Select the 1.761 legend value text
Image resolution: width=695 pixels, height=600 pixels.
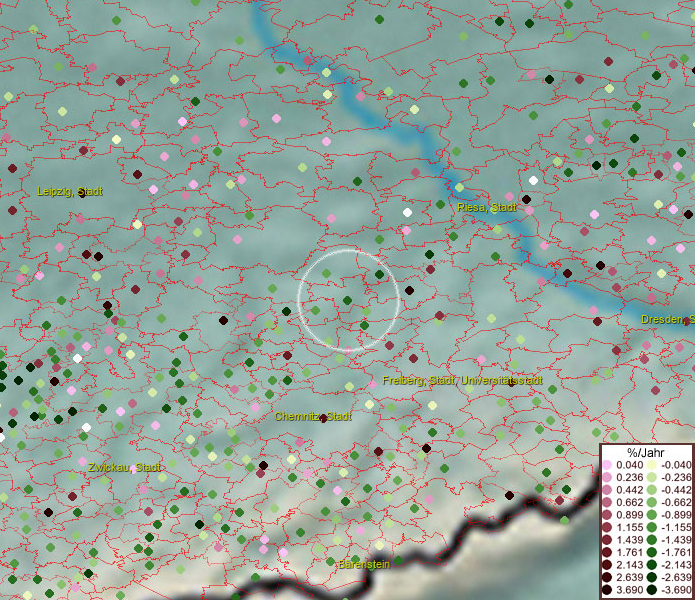[629, 553]
